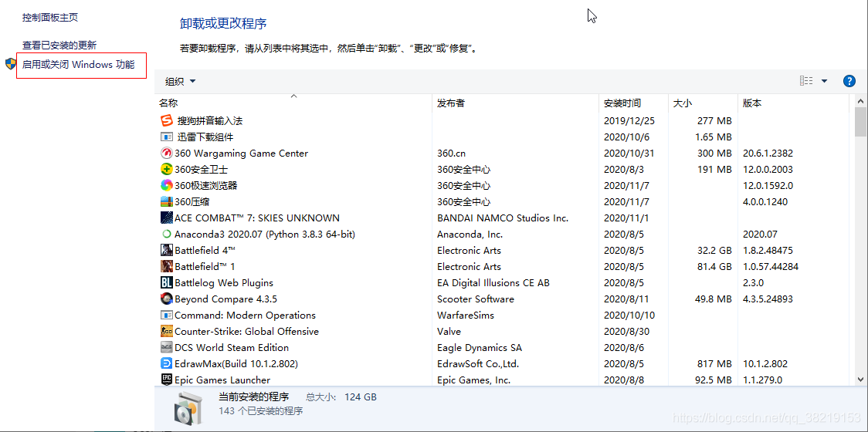Click the Beyond Compare icon
Viewport: 868px width, 432px height.
(167, 299)
